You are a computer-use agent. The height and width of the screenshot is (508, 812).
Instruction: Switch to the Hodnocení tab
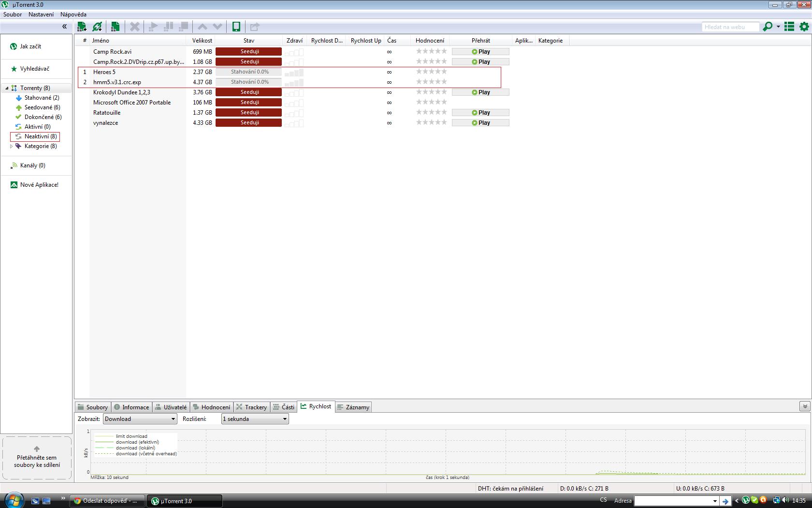click(x=212, y=407)
